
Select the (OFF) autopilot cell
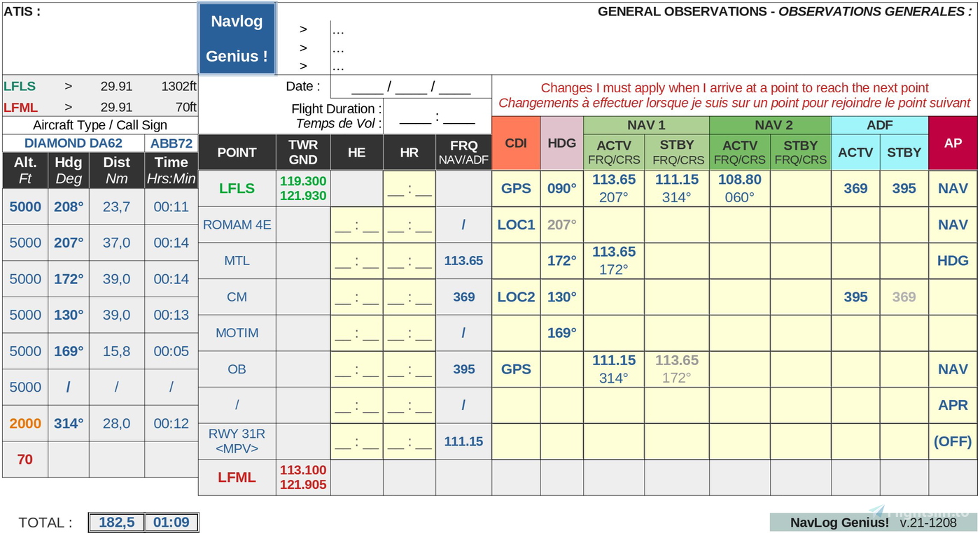(x=953, y=441)
